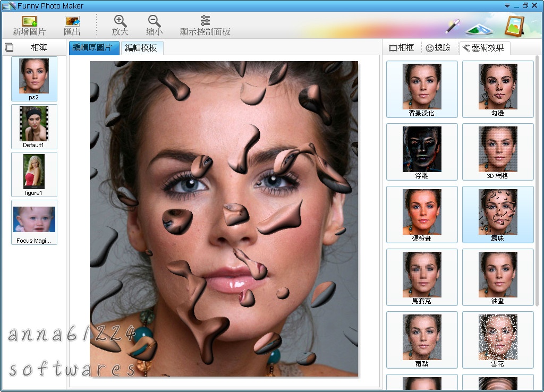The width and height of the screenshot is (544, 392).
Task: Open the 顯示控制面板 sliders icon
Action: click(205, 21)
